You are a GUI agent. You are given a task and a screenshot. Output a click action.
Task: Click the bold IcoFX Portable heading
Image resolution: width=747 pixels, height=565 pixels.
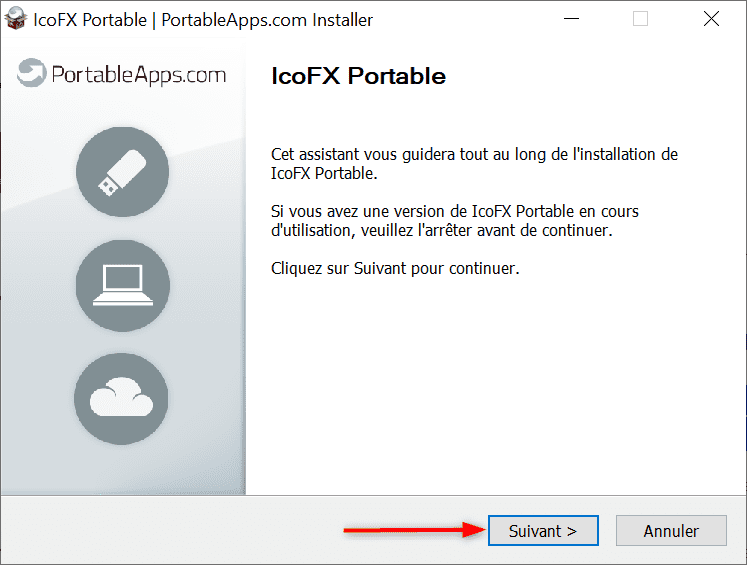358,76
